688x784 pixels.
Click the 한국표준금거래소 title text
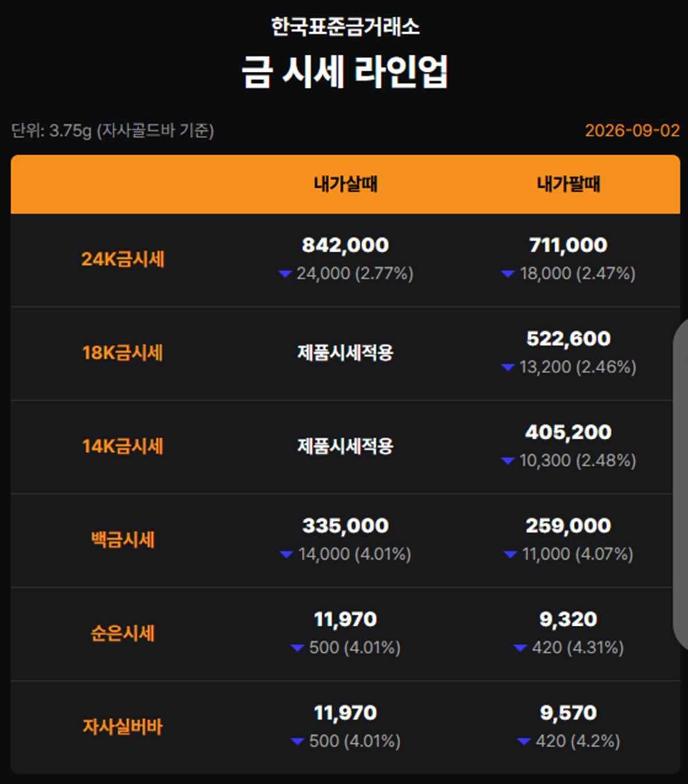tap(345, 27)
